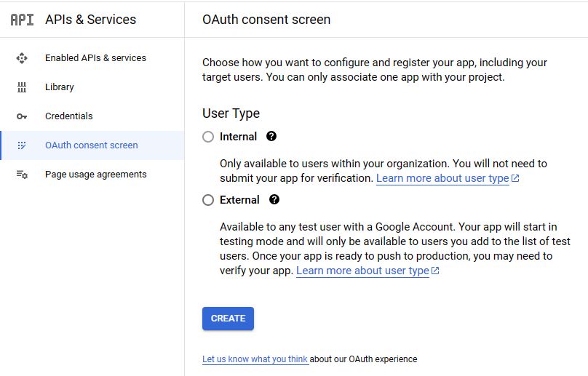
Task: Open help tooltip next to External
Action: click(274, 199)
